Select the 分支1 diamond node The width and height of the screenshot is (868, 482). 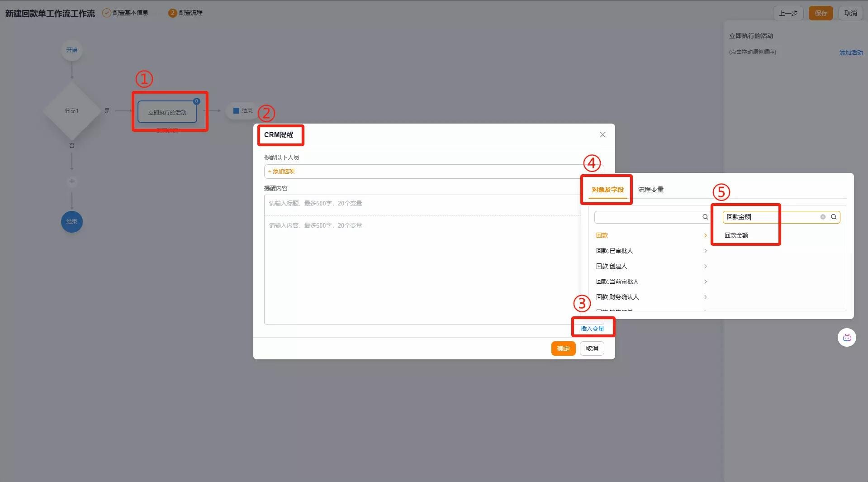(x=71, y=110)
